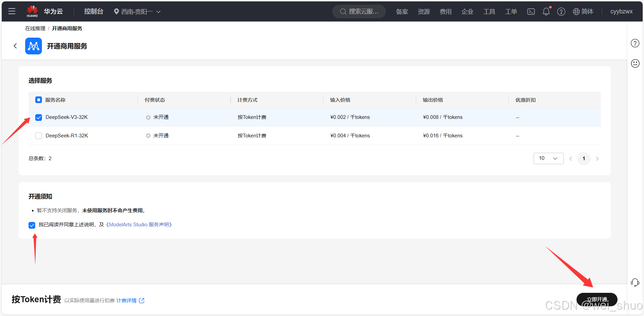Click the ¥0.004 / 千tokens input price
644x316 pixels.
point(350,136)
